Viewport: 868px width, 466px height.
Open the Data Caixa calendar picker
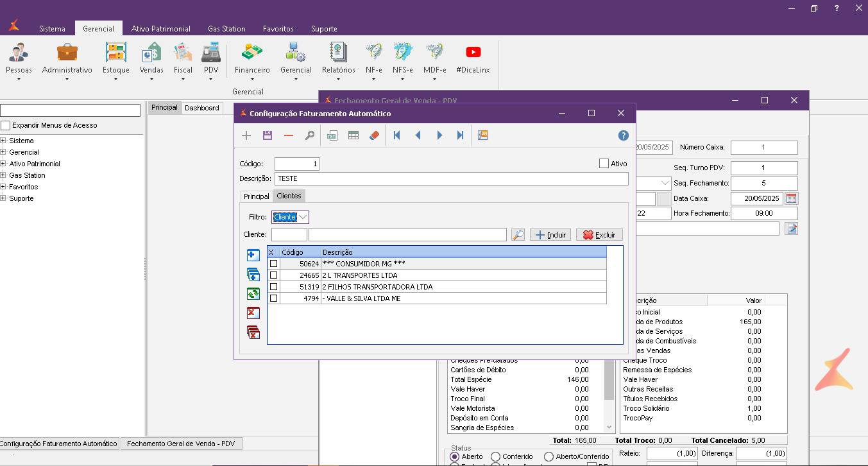coord(791,198)
